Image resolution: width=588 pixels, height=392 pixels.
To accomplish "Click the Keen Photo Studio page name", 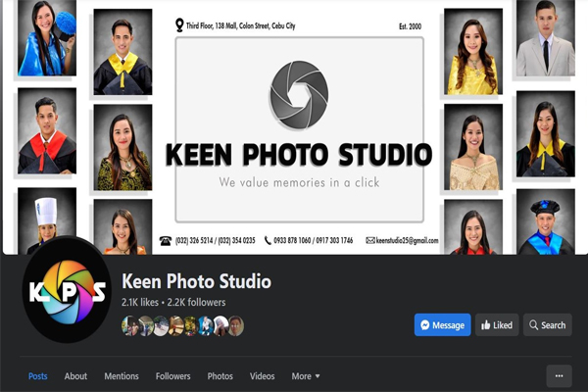I will (196, 281).
